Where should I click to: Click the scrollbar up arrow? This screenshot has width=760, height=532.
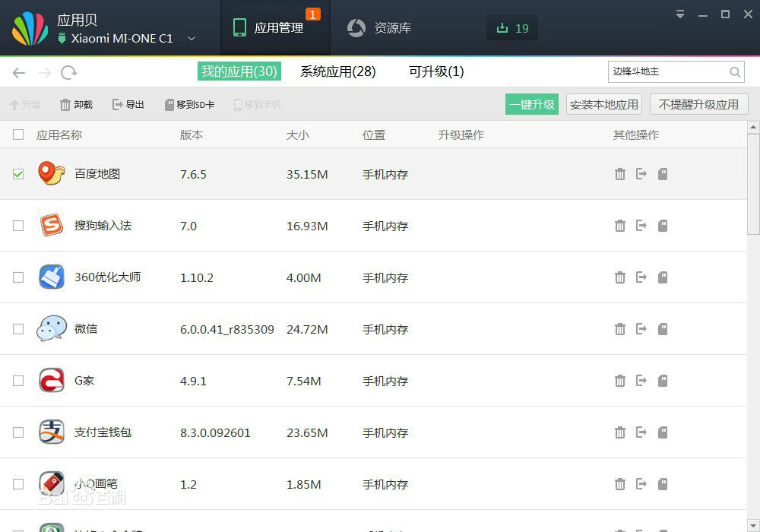pos(753,128)
